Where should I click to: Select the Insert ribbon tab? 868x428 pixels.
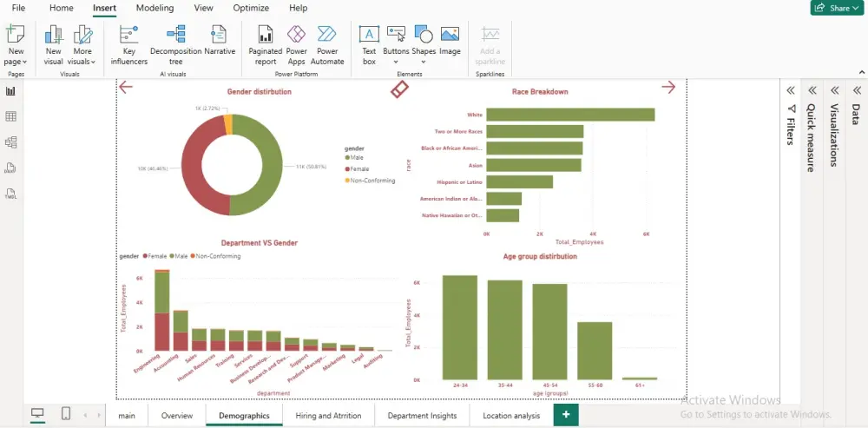(105, 8)
